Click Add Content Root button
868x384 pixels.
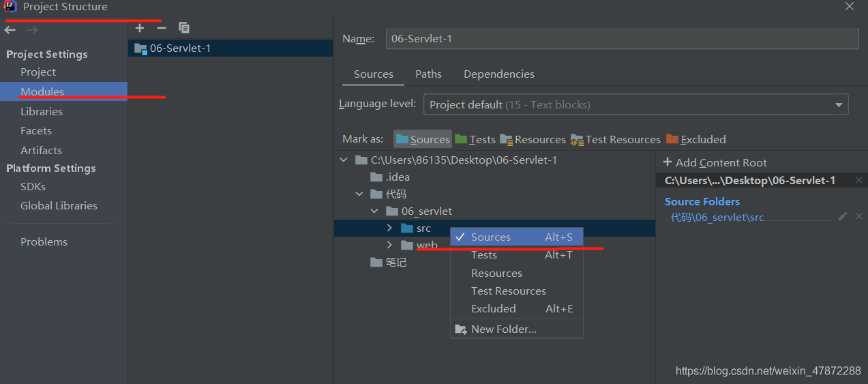pos(715,162)
